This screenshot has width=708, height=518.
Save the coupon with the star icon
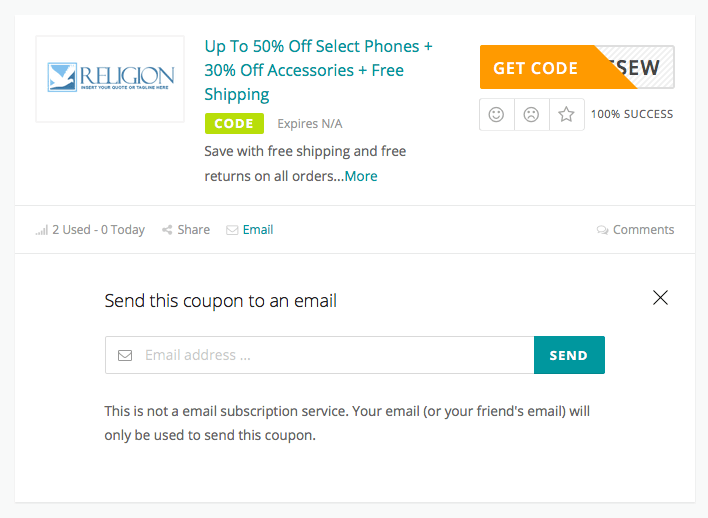pyautogui.click(x=566, y=114)
